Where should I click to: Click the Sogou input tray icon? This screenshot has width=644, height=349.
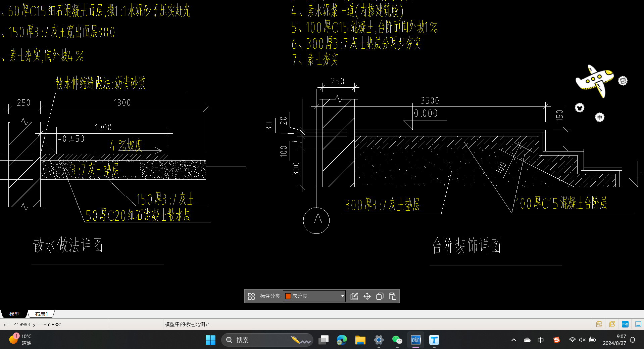pyautogui.click(x=557, y=340)
